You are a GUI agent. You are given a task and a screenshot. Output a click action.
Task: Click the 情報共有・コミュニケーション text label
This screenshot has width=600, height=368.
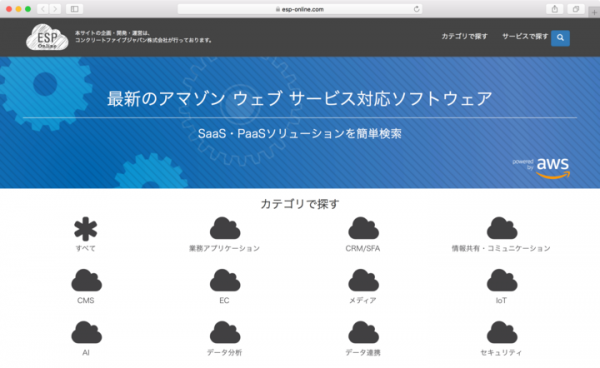pyautogui.click(x=501, y=248)
